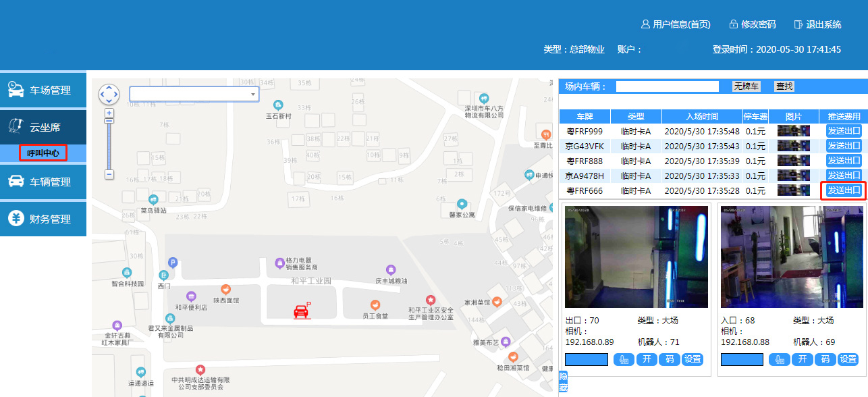Click the 码 button for 入口 68
Image resolution: width=868 pixels, height=397 pixels.
pos(825,359)
